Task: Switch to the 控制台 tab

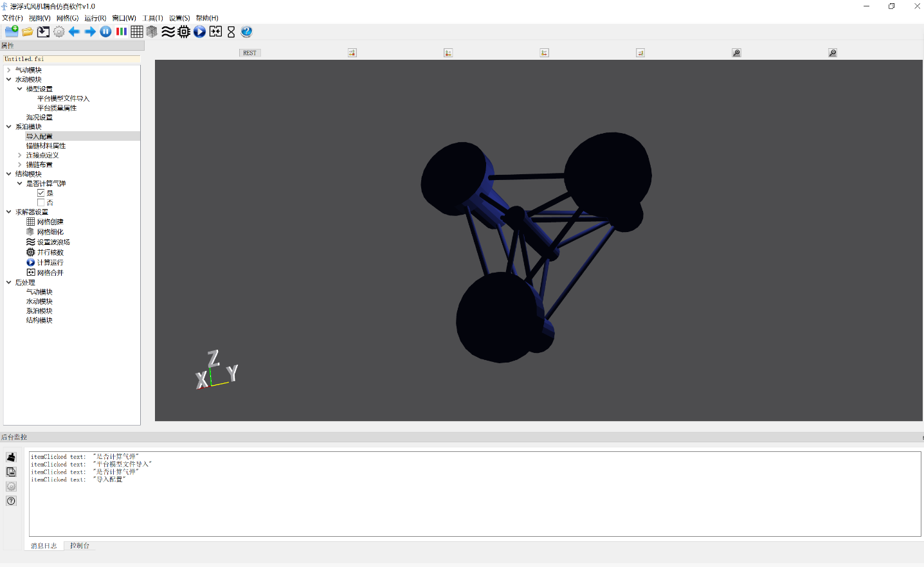Action: click(80, 546)
